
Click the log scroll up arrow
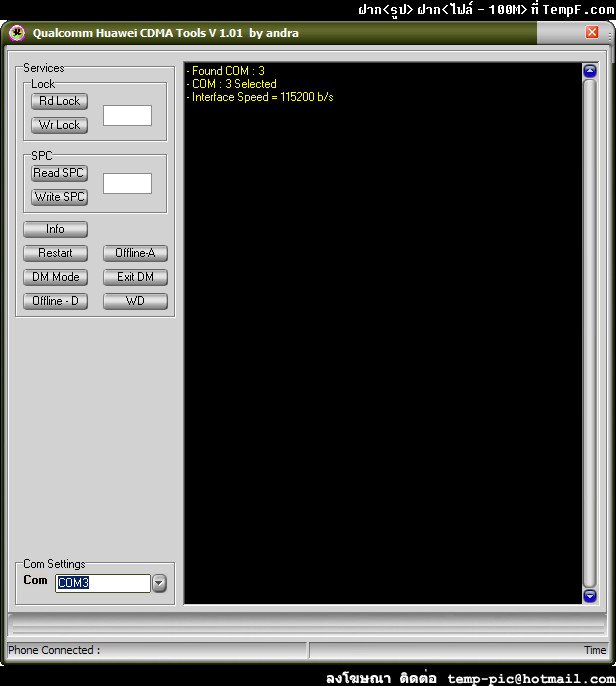(x=590, y=71)
